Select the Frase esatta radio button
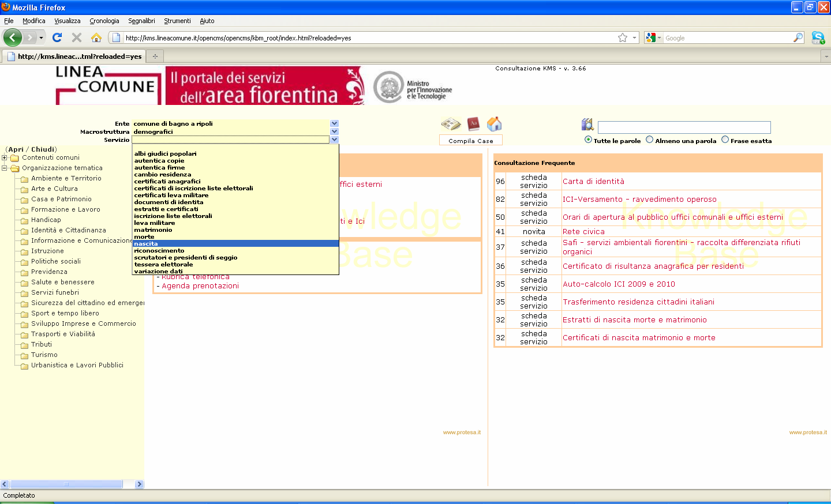 (725, 140)
